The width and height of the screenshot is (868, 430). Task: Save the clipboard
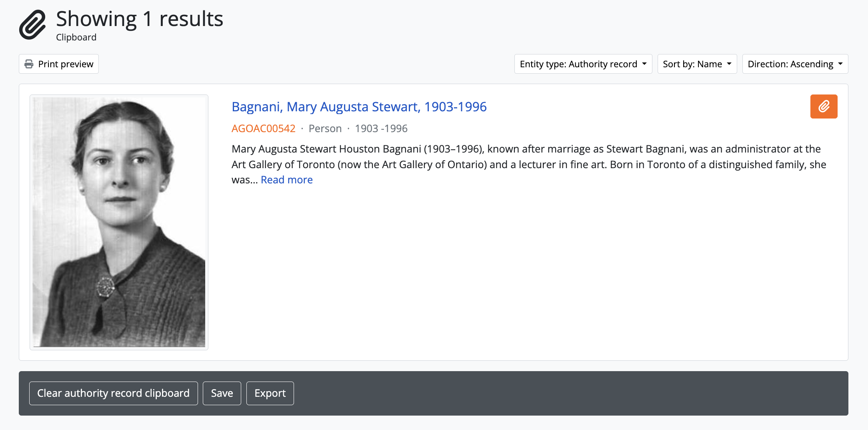[222, 393]
